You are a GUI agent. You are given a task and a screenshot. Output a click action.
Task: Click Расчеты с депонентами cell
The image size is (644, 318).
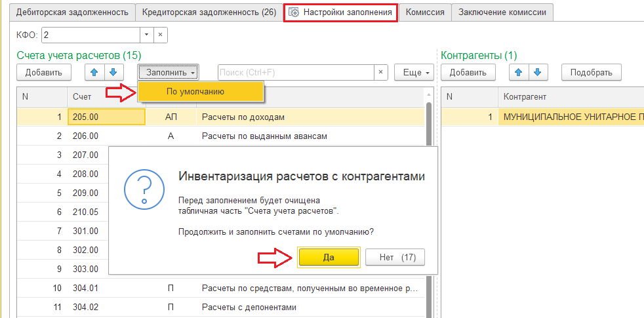(310, 307)
